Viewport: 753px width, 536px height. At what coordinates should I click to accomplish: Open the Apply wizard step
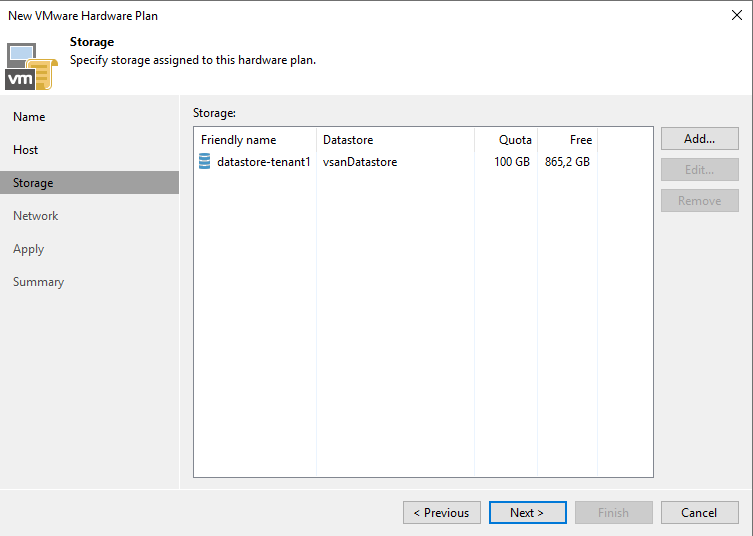coord(28,249)
